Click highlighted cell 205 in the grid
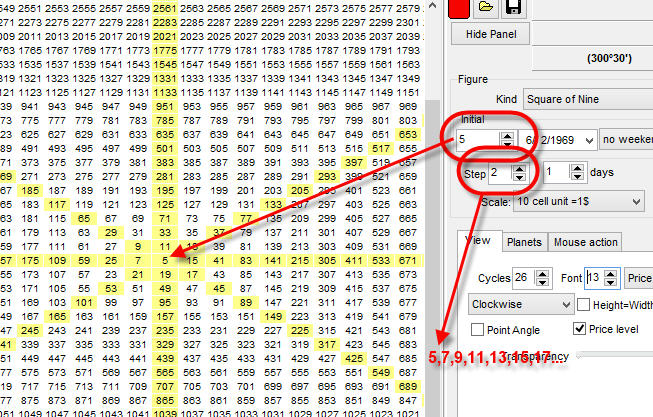Viewport: 653px width, 417px height. (300, 191)
